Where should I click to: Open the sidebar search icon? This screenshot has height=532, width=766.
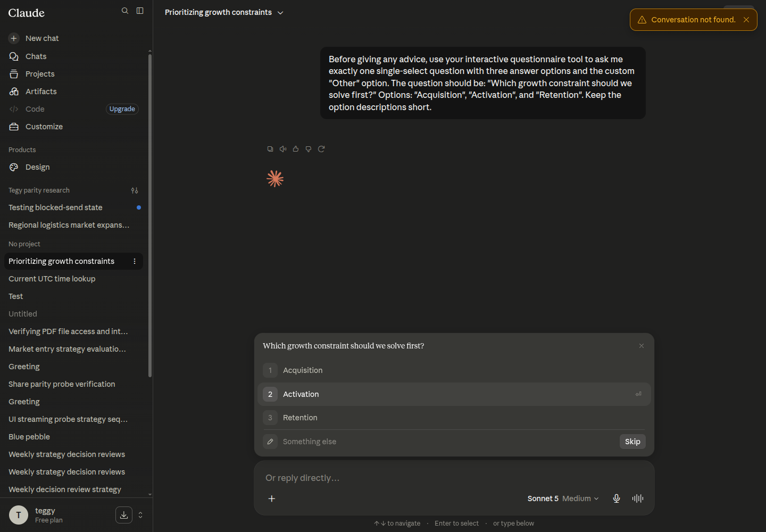pos(125,11)
